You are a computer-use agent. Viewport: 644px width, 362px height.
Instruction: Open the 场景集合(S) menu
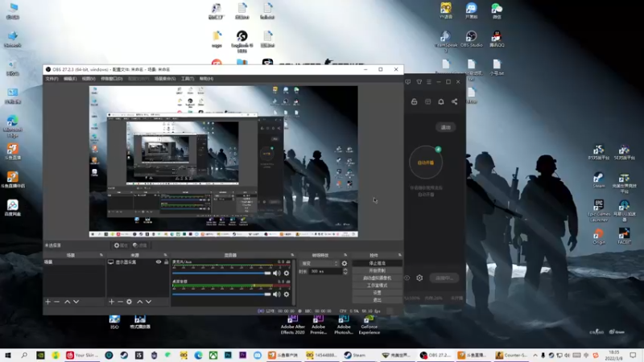(x=165, y=78)
